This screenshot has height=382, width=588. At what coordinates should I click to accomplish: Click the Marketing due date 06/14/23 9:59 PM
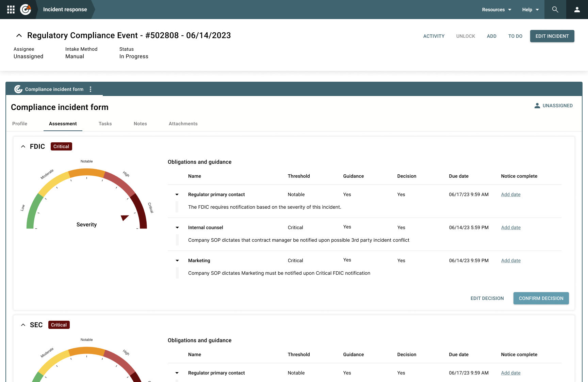[x=469, y=260]
